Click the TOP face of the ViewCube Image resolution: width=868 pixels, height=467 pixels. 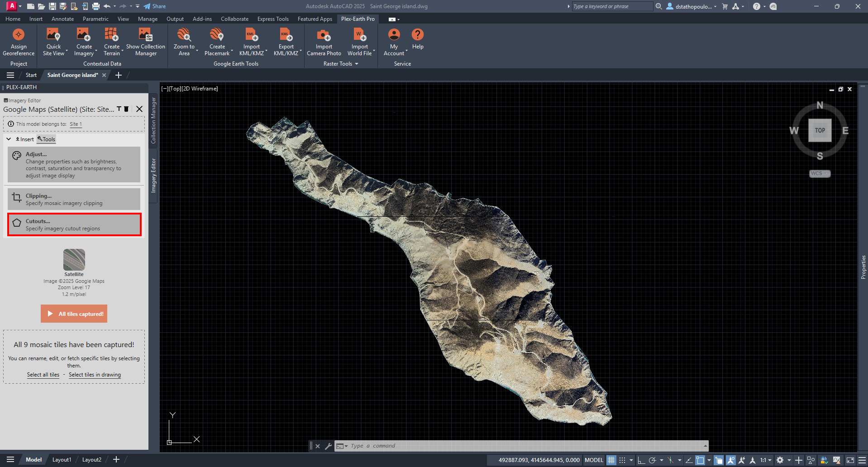pos(820,130)
